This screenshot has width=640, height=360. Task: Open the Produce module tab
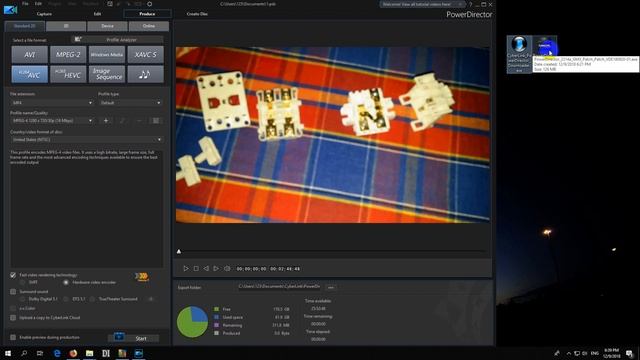click(x=147, y=14)
